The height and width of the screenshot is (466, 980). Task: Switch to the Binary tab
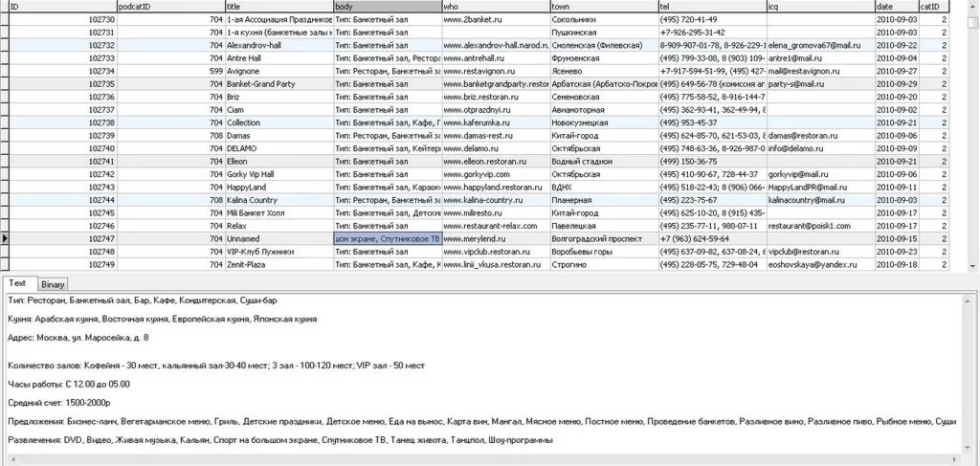coord(53,285)
